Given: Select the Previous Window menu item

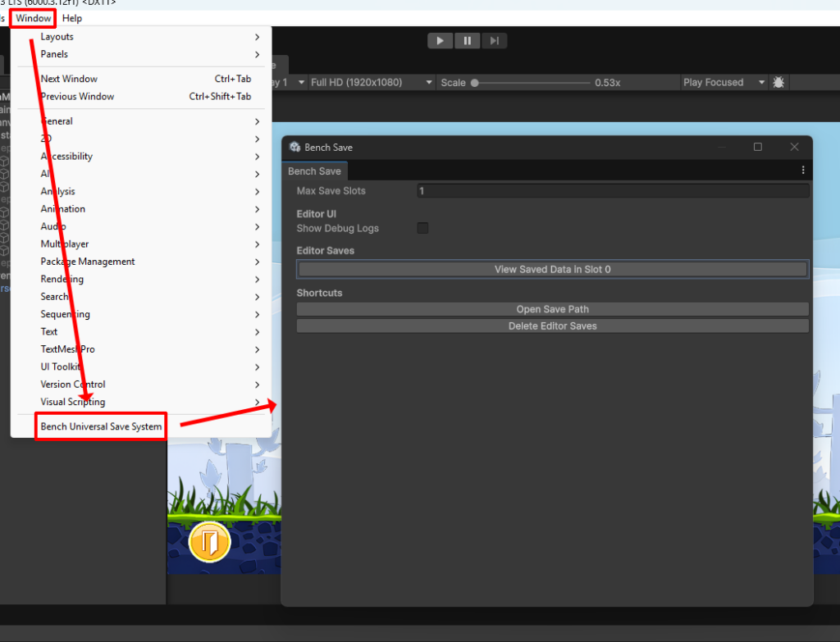Looking at the screenshot, I should point(141,97).
